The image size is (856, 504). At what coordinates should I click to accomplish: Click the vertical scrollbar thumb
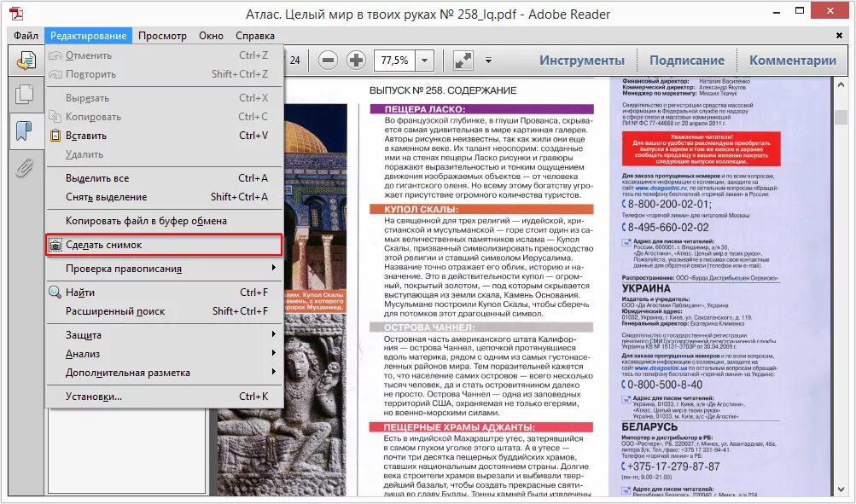pos(840,118)
